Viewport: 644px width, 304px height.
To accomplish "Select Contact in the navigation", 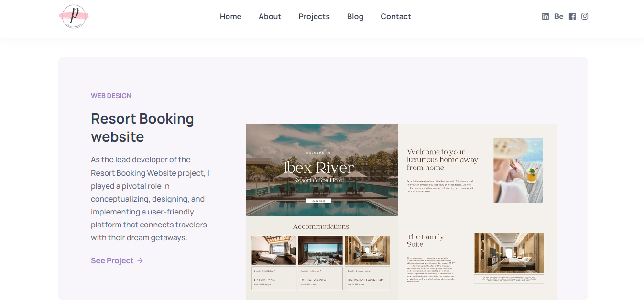I will coord(395,16).
